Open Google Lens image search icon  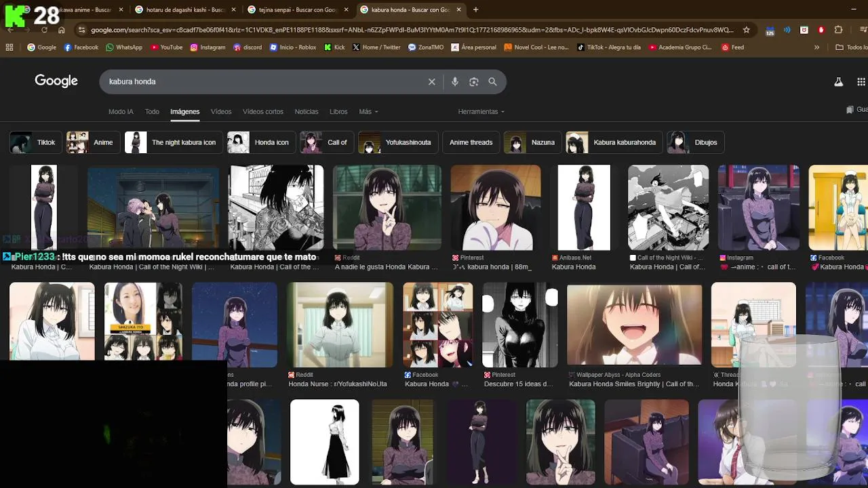click(473, 81)
